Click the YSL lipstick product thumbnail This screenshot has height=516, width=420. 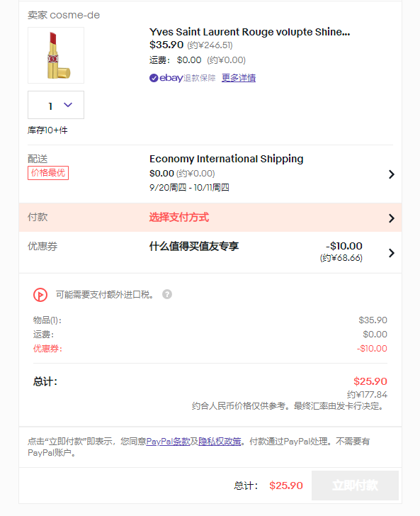(56, 55)
